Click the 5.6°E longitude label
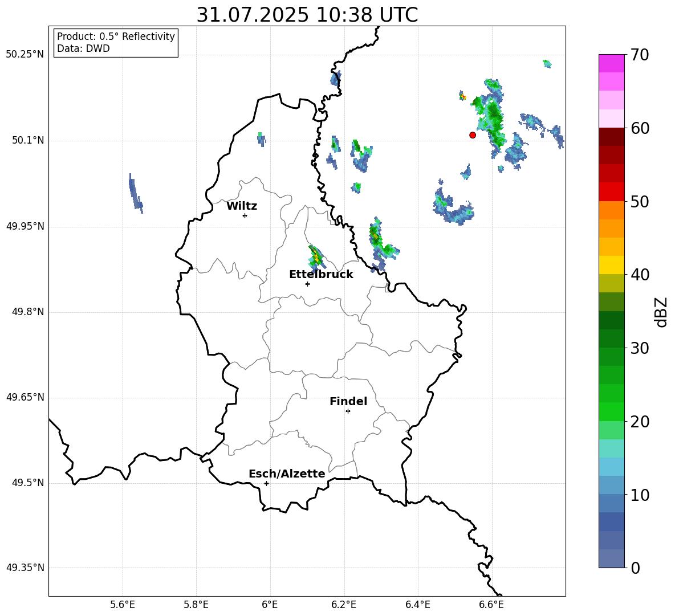The image size is (675, 616). [x=123, y=605]
